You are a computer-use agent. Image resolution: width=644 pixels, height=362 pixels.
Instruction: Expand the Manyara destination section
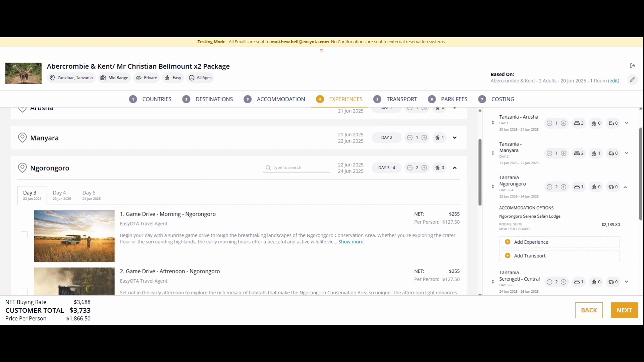tap(455, 138)
